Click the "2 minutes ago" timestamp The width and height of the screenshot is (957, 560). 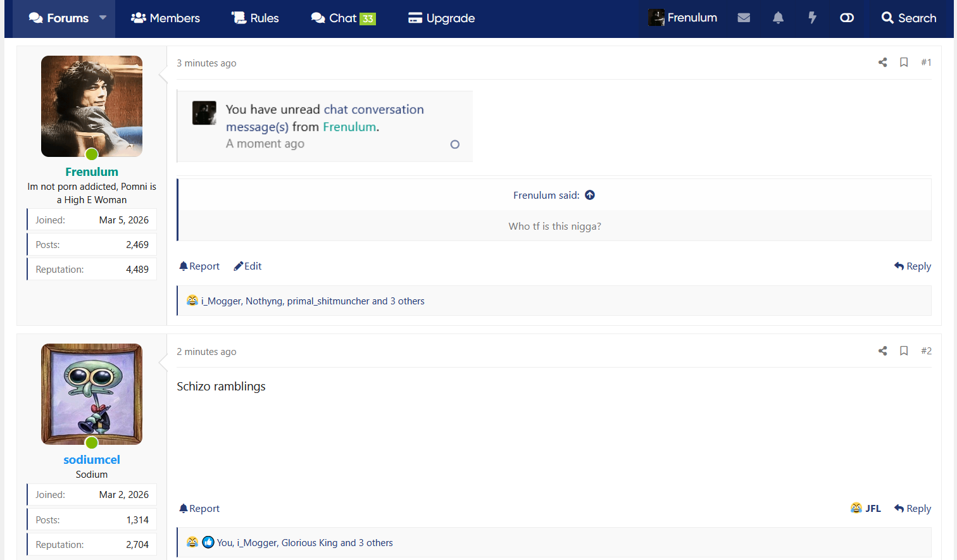(206, 352)
